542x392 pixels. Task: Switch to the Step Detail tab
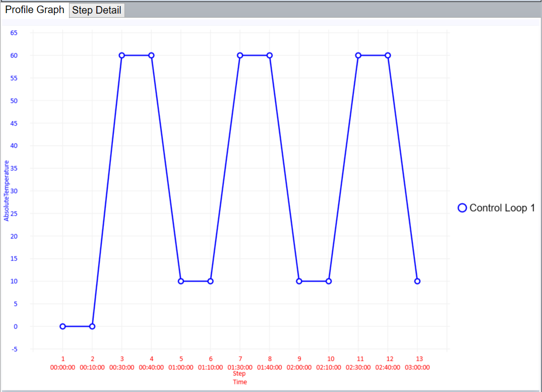click(96, 10)
